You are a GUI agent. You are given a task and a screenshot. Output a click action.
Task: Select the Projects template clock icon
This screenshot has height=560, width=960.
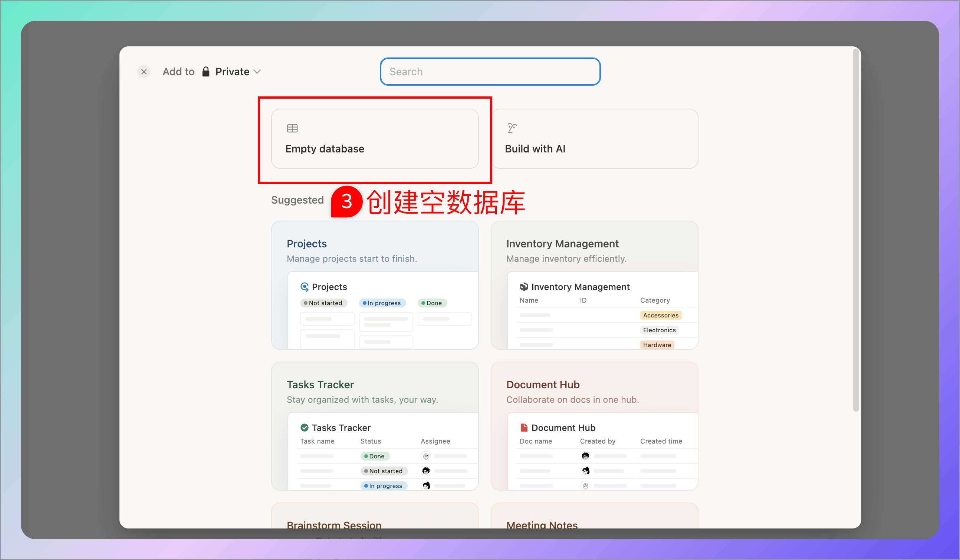pos(305,287)
